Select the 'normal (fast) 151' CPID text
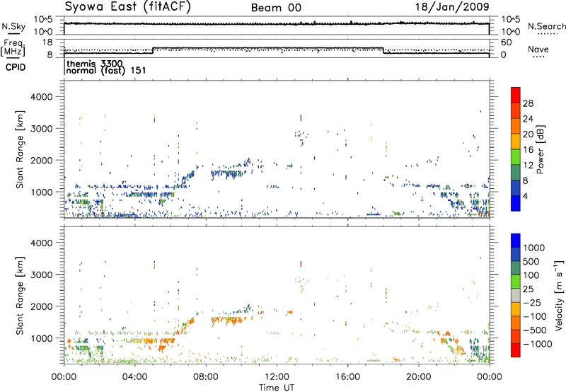The height and width of the screenshot is (392, 566). click(x=106, y=70)
